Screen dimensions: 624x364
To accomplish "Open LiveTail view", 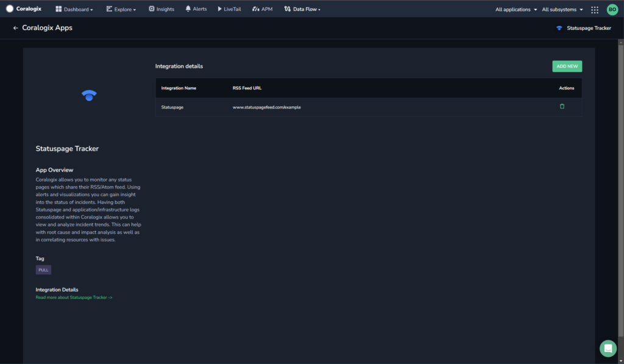I will coord(229,9).
